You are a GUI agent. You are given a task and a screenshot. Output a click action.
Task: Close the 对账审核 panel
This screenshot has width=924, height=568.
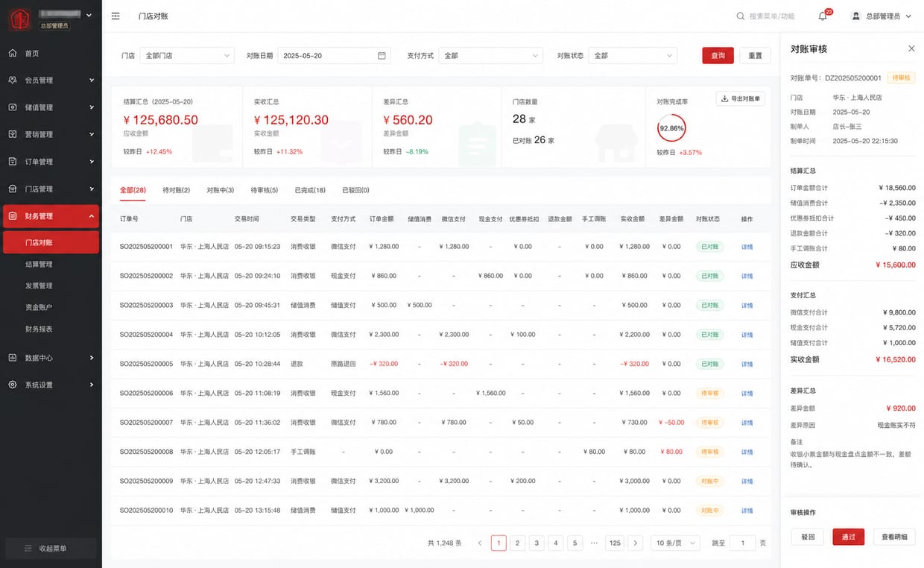pos(911,48)
